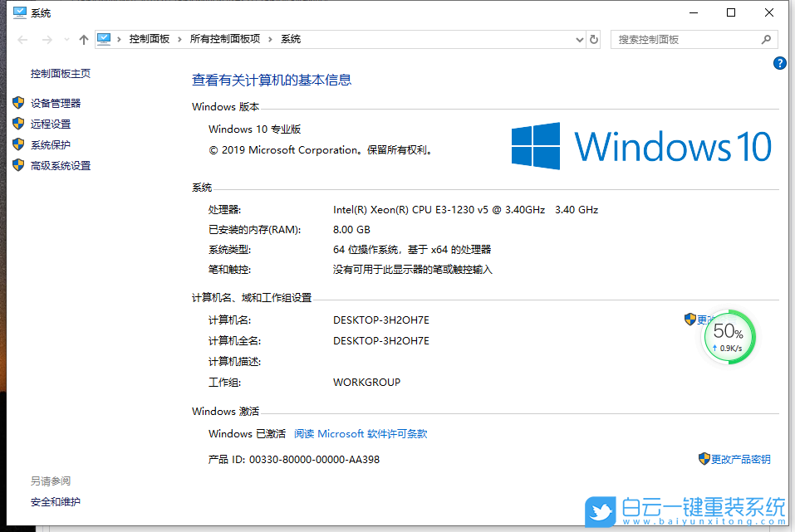Image resolution: width=795 pixels, height=532 pixels.
Task: Open 高级系统设置 via its shield icon
Action: [18, 164]
